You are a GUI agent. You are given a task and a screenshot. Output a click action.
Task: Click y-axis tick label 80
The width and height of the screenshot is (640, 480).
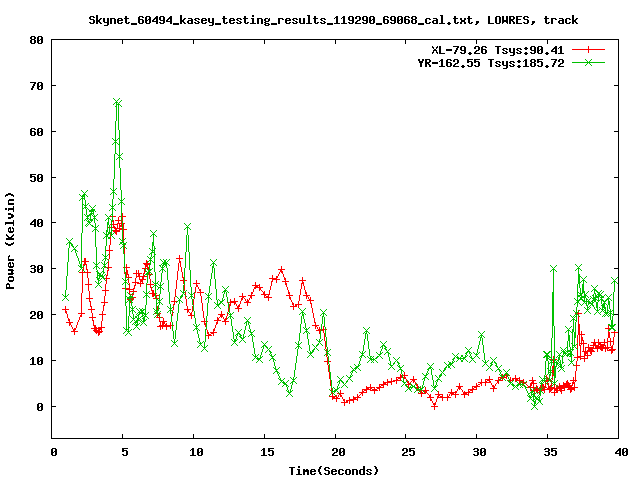tap(37, 40)
